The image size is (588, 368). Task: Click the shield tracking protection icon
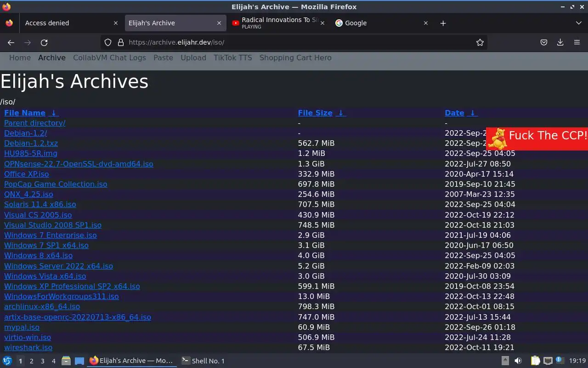(108, 42)
